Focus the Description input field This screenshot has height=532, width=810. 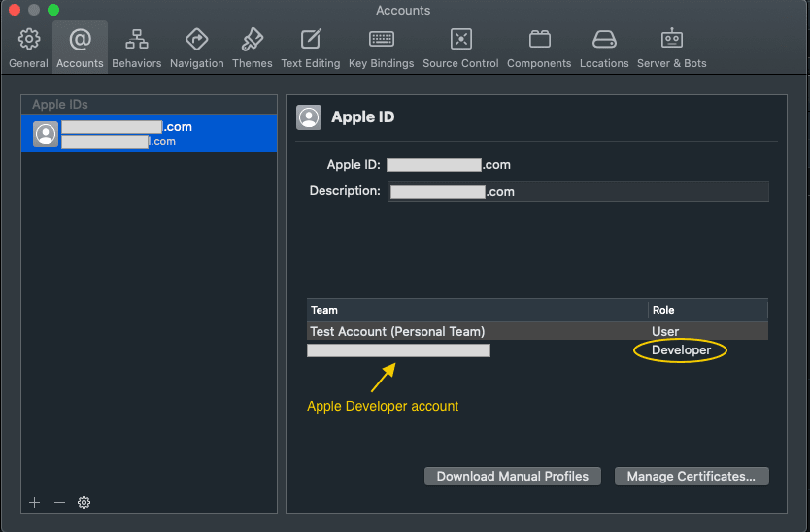point(578,191)
